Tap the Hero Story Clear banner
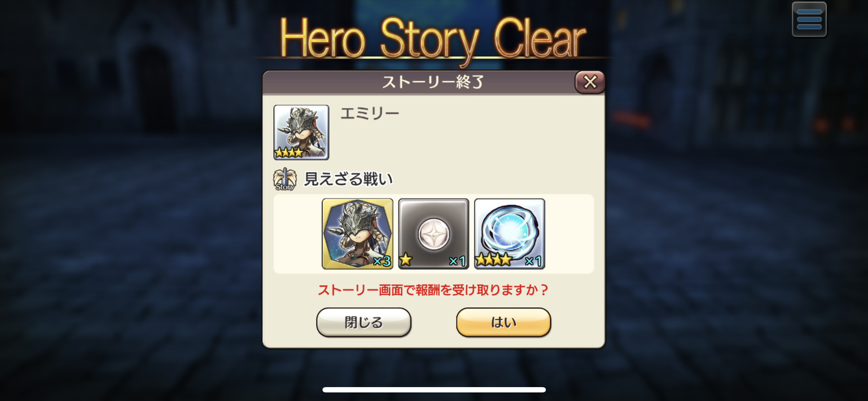The image size is (868, 401). [x=433, y=38]
